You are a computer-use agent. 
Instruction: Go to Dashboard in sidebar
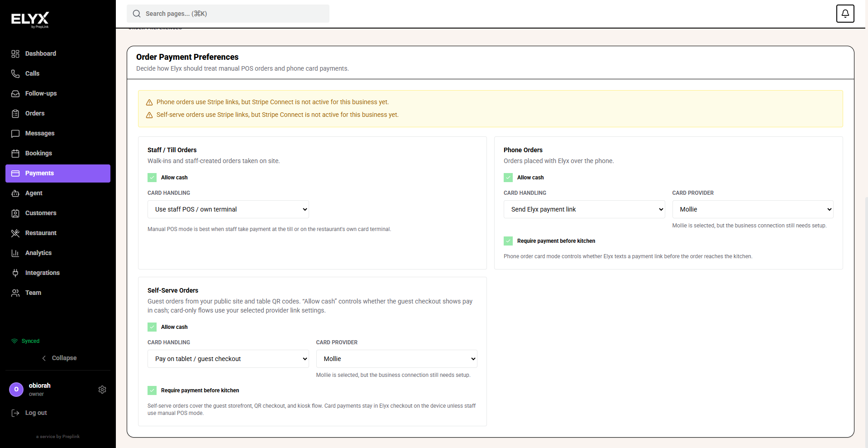tap(58, 54)
